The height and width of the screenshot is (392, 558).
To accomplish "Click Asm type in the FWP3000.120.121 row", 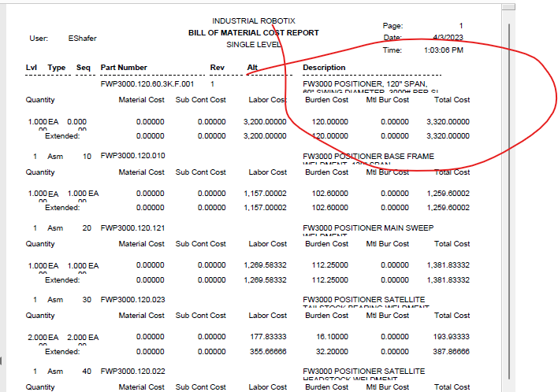I will click(x=55, y=228).
